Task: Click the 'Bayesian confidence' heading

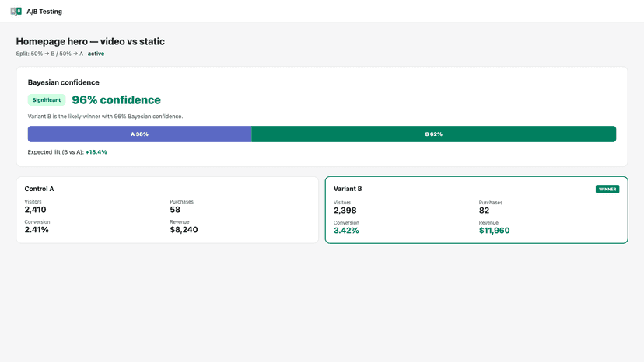Action: click(x=63, y=82)
